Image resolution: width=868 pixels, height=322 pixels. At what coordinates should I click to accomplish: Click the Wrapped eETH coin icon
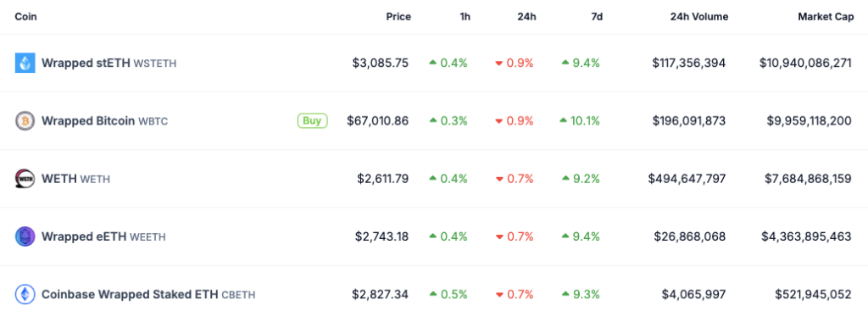coord(25,236)
